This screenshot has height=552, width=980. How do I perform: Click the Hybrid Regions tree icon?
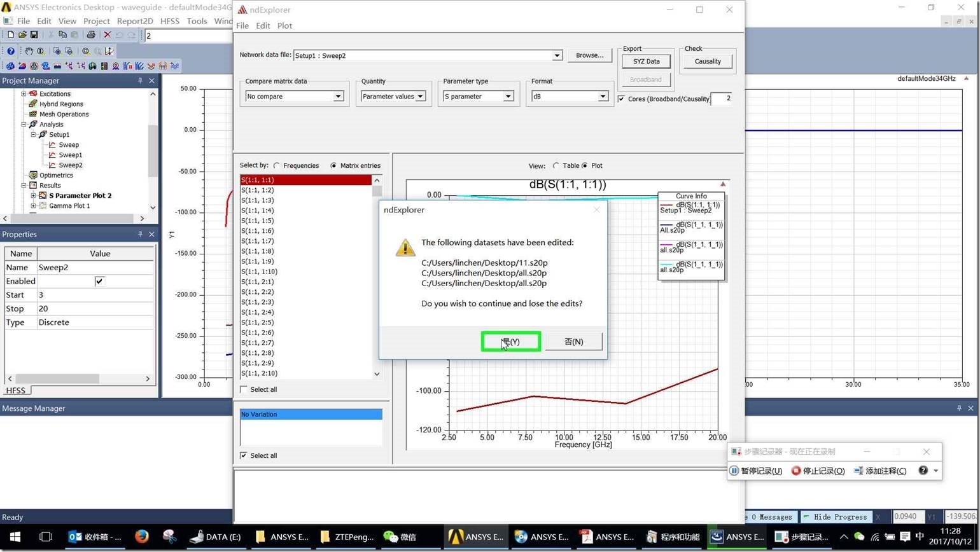coord(33,104)
